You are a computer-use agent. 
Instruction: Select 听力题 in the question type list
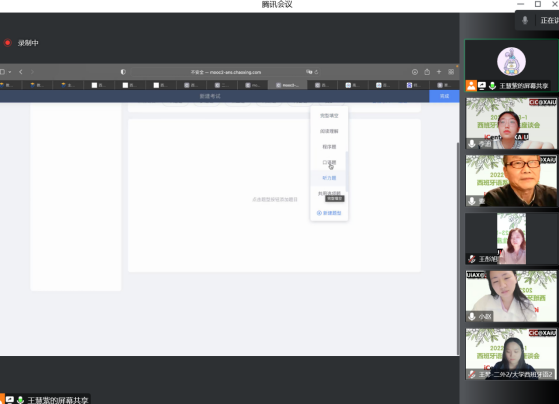click(329, 178)
